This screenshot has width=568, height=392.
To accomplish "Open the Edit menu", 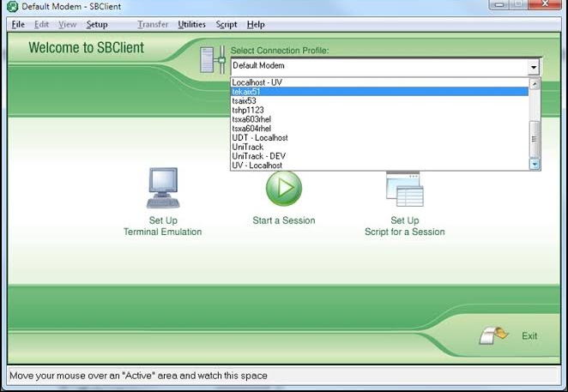I will [42, 25].
